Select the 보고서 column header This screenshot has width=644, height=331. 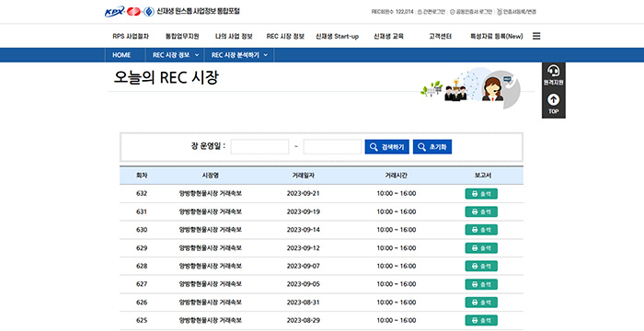click(x=483, y=176)
